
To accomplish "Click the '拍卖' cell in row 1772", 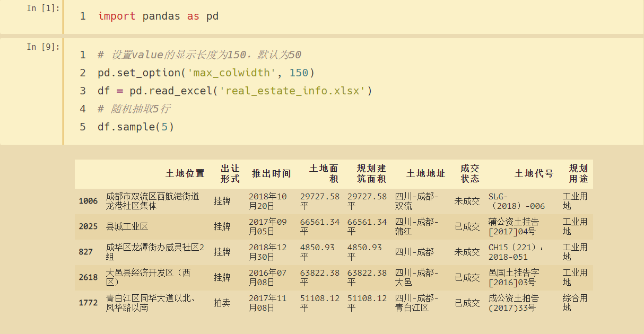I will [222, 303].
